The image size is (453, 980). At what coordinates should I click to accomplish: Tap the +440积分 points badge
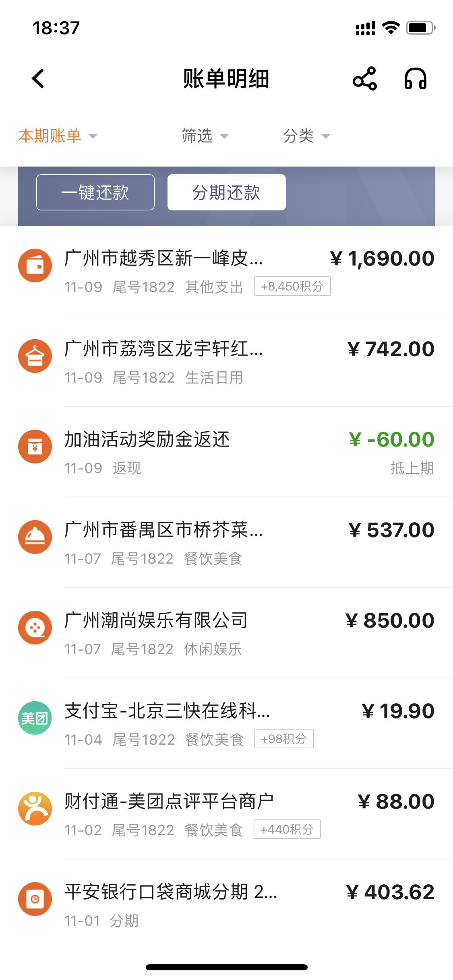[287, 829]
